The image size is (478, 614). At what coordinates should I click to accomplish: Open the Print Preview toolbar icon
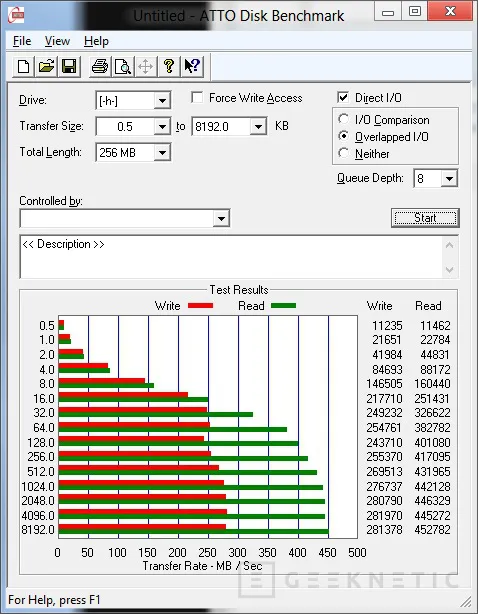pos(123,66)
